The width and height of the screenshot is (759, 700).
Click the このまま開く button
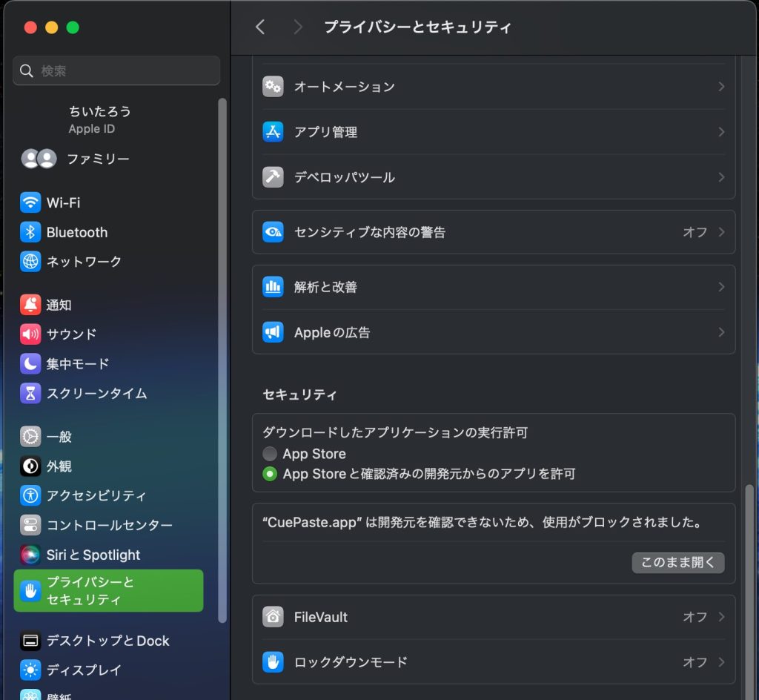678,563
